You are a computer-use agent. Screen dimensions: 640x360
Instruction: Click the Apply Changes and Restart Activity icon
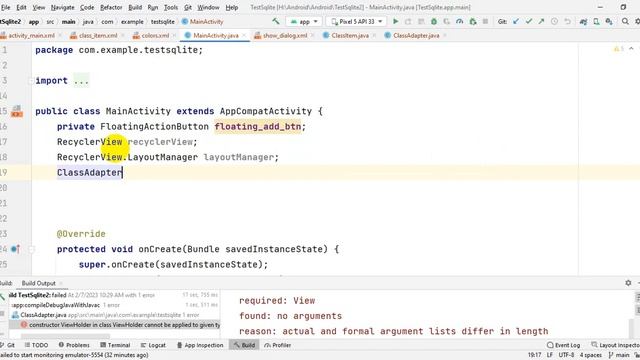point(408,21)
